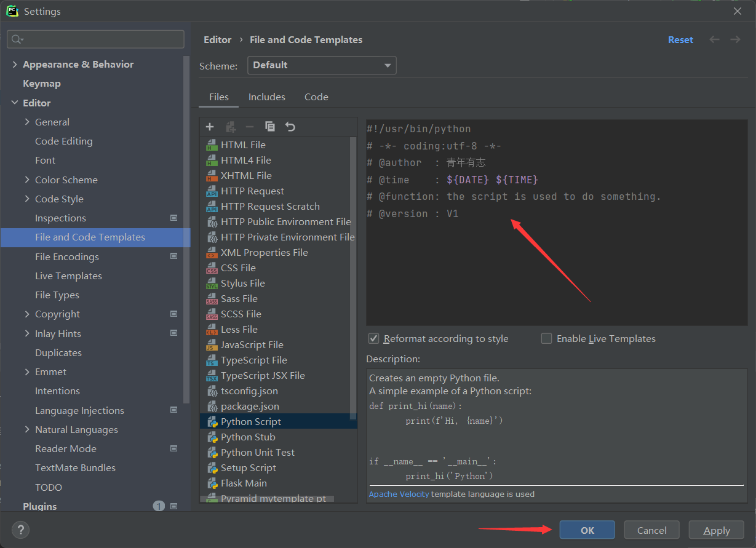756x548 pixels.
Task: Click the HTML File template icon
Action: click(x=212, y=145)
